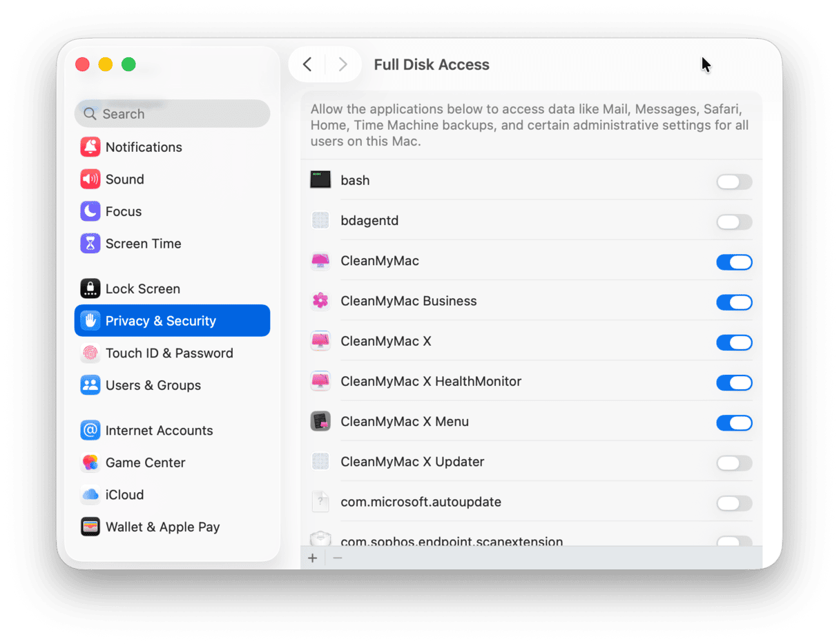Enable the com.microsoft.autoupdate toggle
This screenshot has height=644, width=839.
(734, 503)
